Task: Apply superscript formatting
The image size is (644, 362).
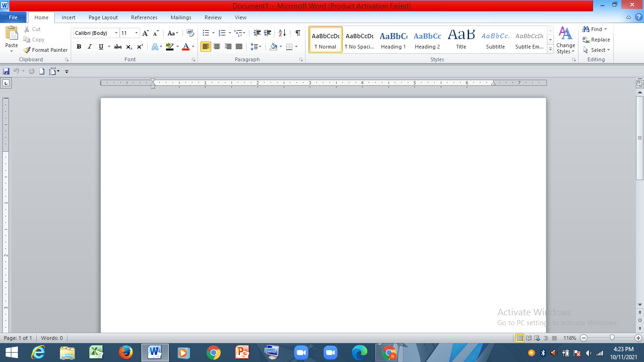Action: (x=140, y=47)
